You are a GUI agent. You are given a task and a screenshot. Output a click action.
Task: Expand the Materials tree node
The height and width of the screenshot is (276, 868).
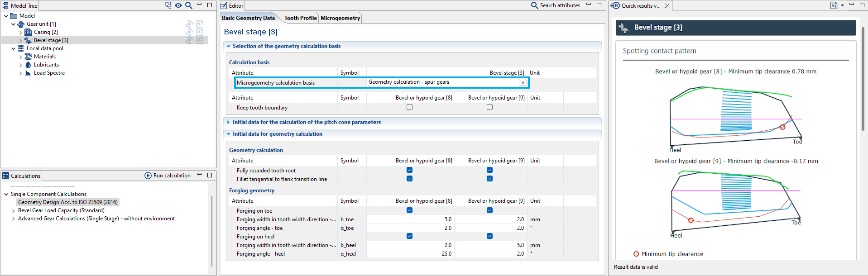point(21,57)
